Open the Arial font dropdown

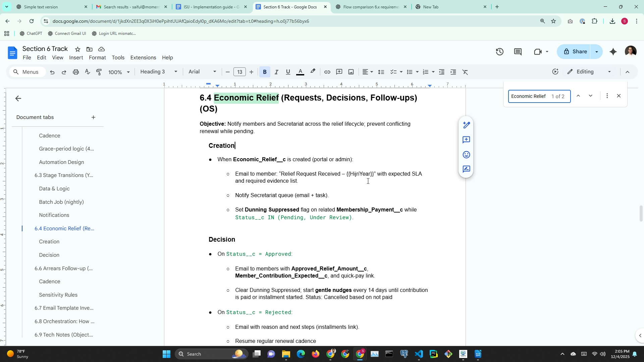pos(202,72)
